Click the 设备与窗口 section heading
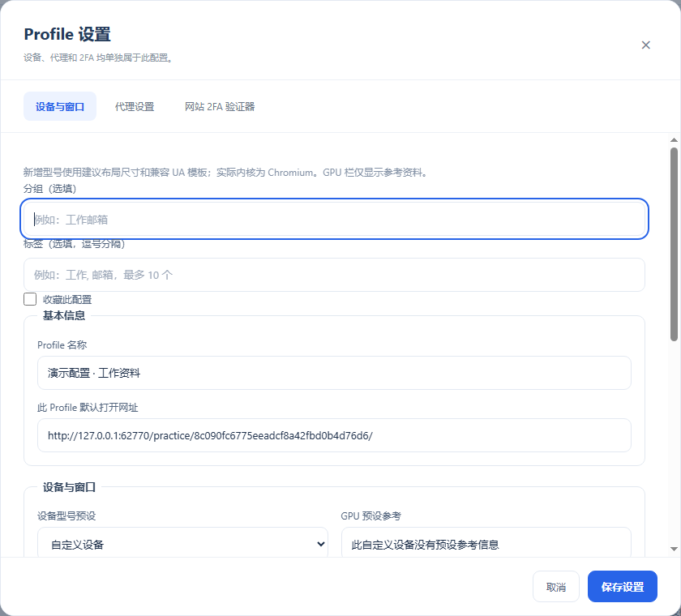 (x=69, y=487)
